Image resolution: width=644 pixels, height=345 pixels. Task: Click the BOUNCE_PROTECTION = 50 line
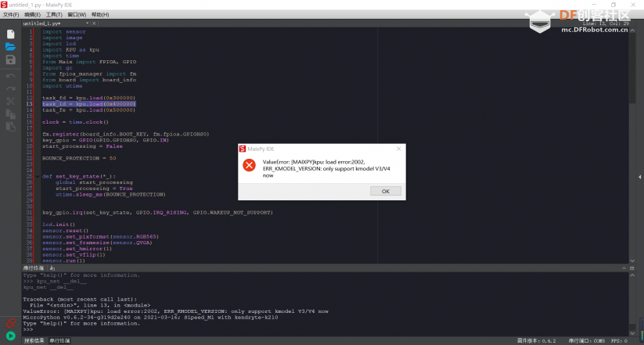79,158
